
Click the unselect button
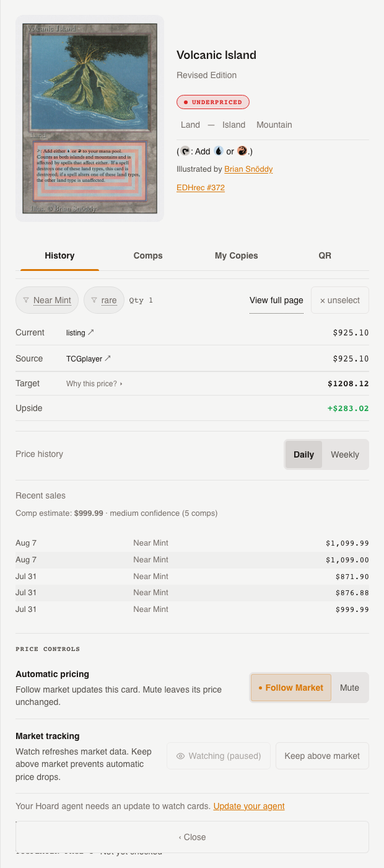tap(340, 300)
